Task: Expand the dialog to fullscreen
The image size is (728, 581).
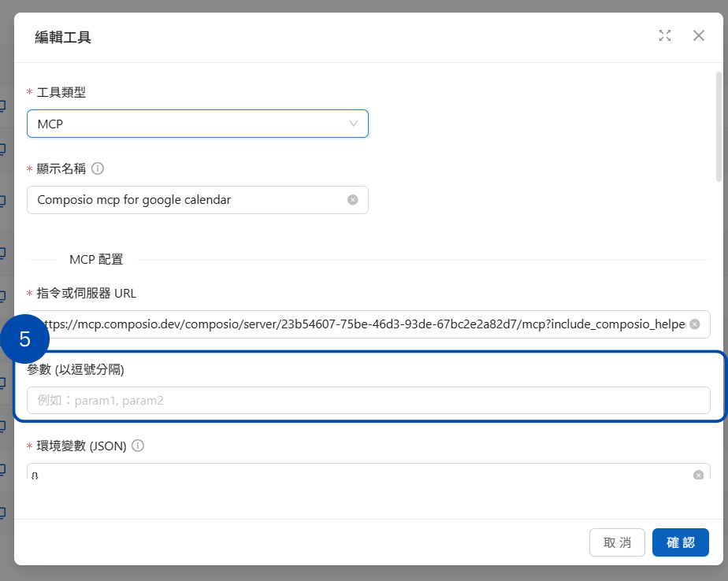Action: click(665, 35)
